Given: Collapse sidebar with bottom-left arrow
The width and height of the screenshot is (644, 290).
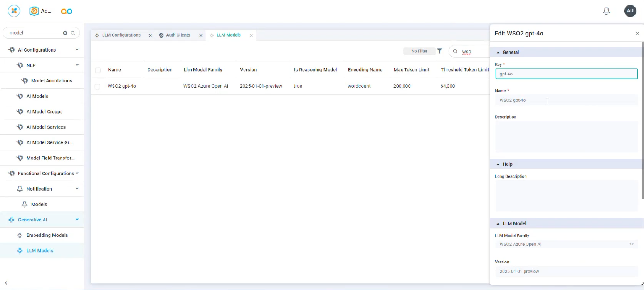Looking at the screenshot, I should coord(6,283).
